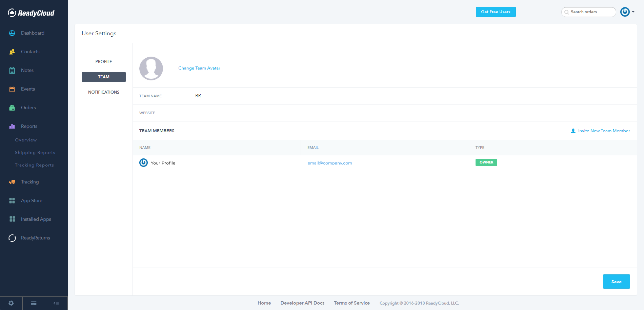The width and height of the screenshot is (644, 310).
Task: Open Dashboard in the sidebar
Action: (x=33, y=33)
